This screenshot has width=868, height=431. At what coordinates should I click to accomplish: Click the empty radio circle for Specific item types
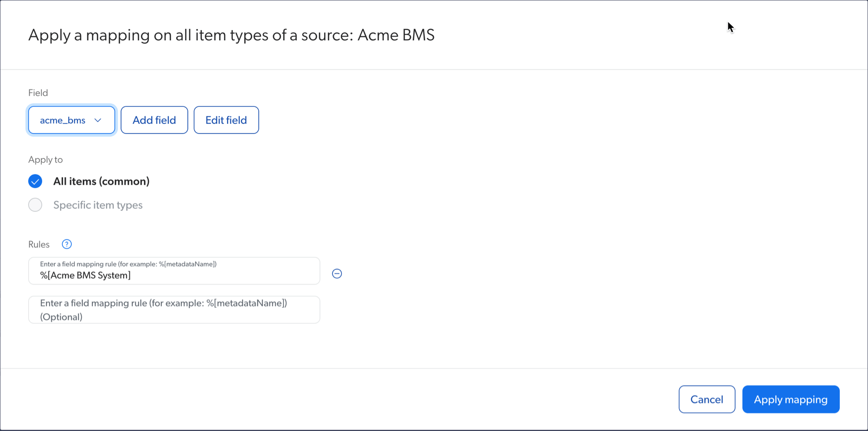click(x=35, y=204)
